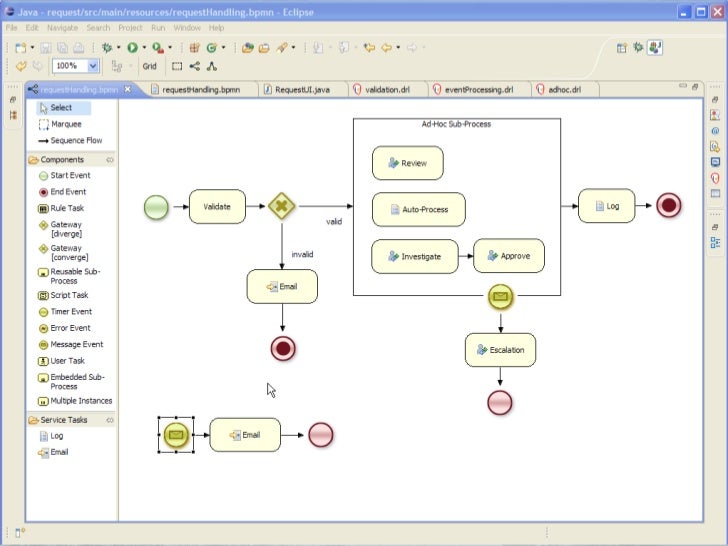The height and width of the screenshot is (546, 728).
Task: Maximize the editor area button
Action: pos(695,86)
